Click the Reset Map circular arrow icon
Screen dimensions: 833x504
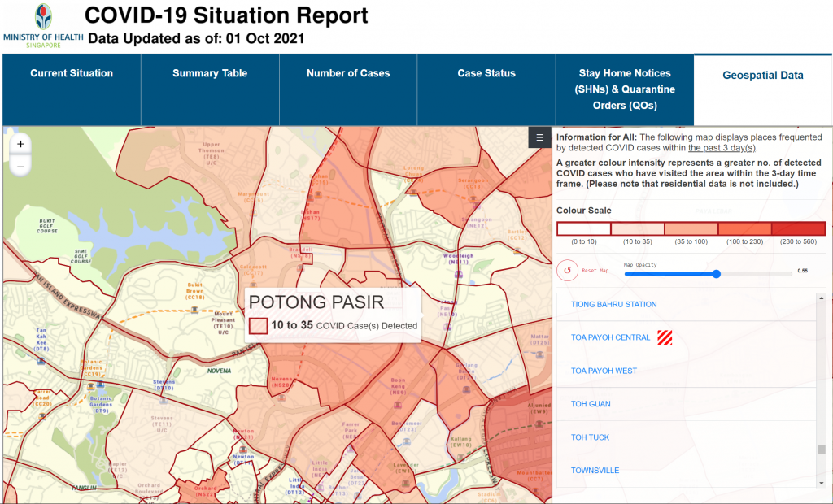click(x=567, y=270)
